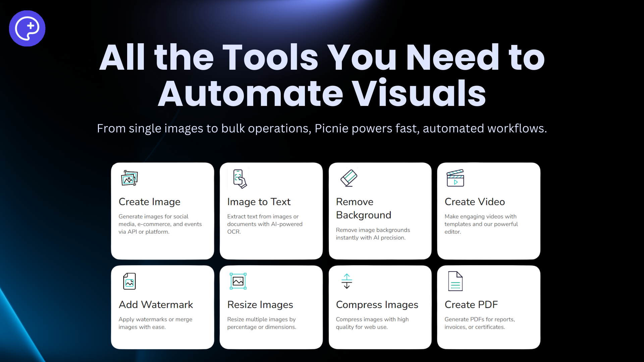Open the Image to Text title

(259, 202)
